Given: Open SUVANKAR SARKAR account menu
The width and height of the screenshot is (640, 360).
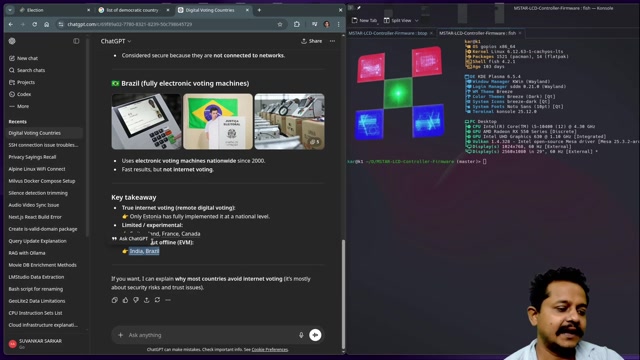Looking at the screenshot, I should 43,344.
